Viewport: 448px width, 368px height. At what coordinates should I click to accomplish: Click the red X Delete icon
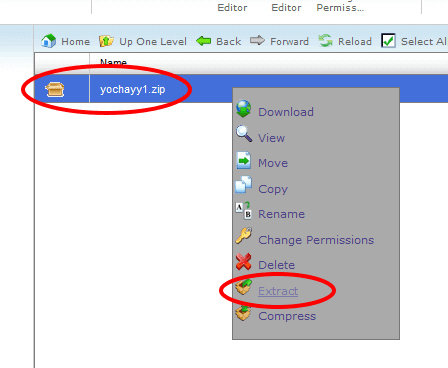244,262
